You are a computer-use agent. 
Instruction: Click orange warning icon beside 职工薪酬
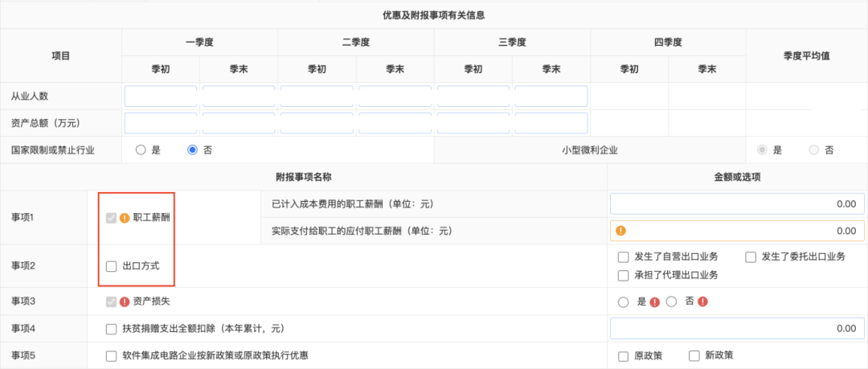125,217
